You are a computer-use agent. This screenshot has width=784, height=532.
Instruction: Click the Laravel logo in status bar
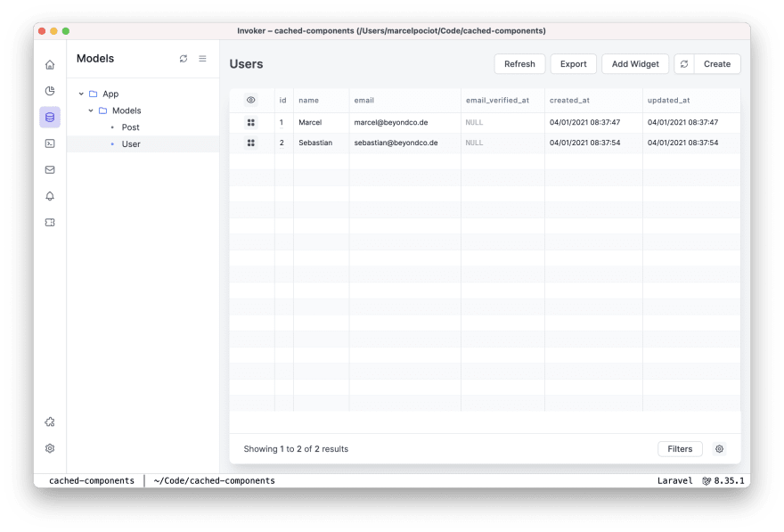coord(706,481)
